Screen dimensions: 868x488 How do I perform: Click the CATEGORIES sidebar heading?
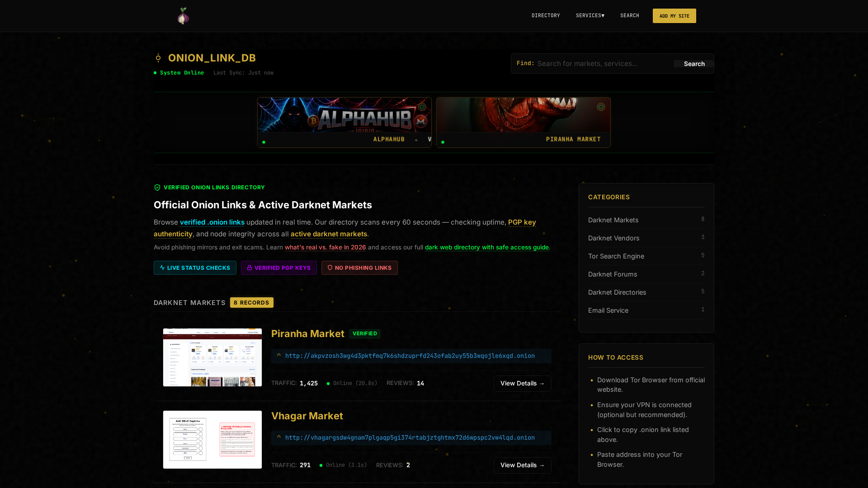click(x=609, y=197)
